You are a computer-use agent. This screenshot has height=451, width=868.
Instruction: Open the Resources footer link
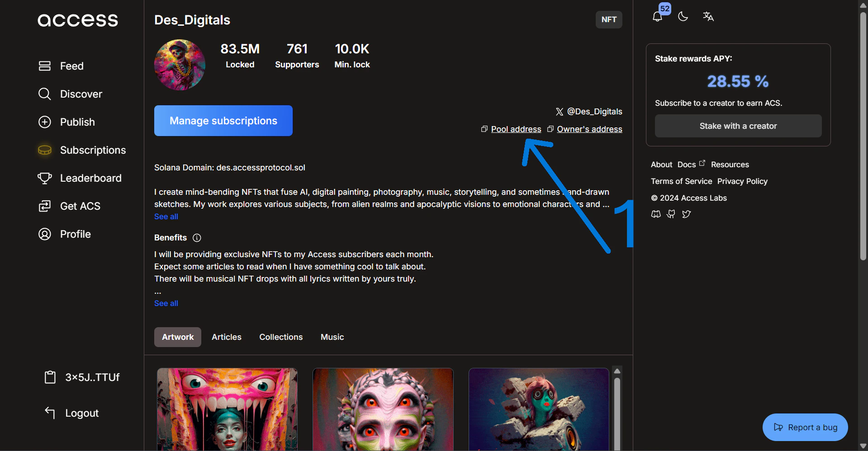pyautogui.click(x=730, y=164)
